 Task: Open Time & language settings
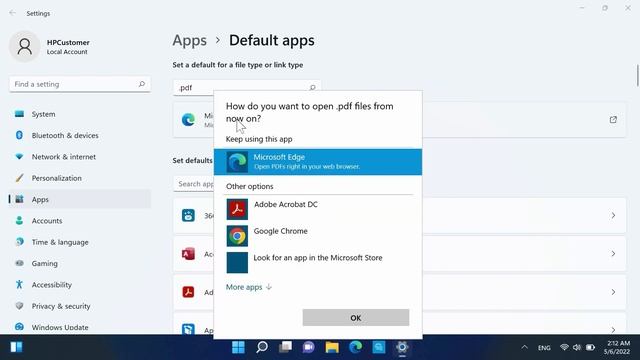(x=80, y=242)
